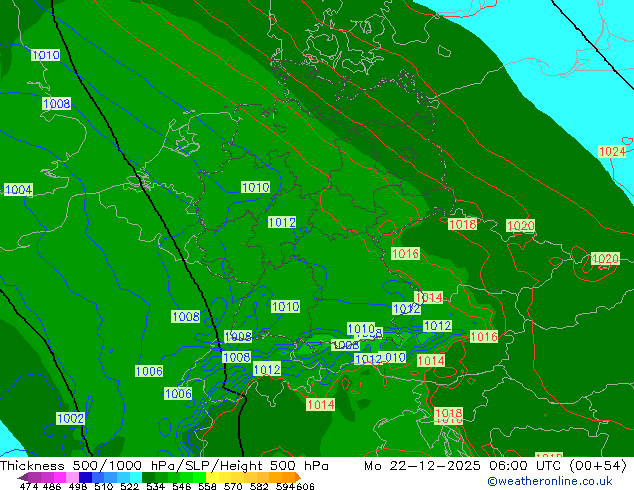Click legend value 510
The width and height of the screenshot is (634, 490).
[104, 486]
